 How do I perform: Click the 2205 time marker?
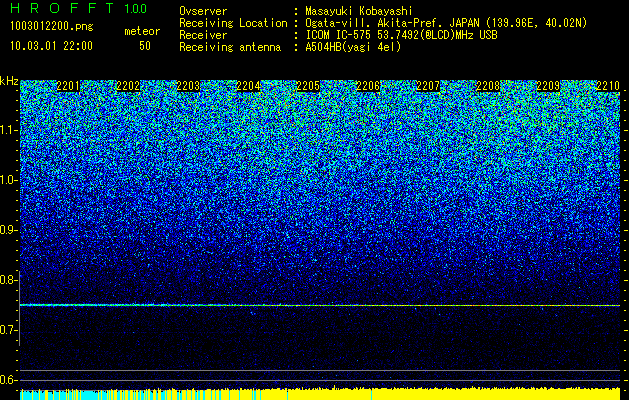pyautogui.click(x=308, y=86)
